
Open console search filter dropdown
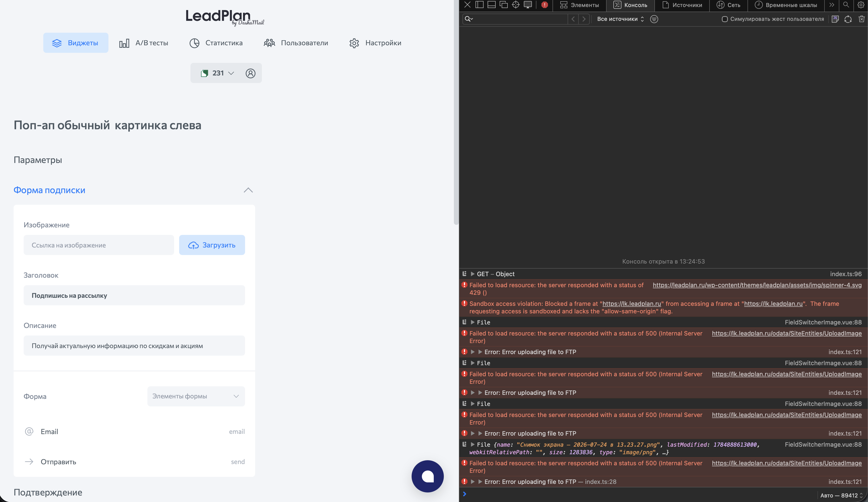[469, 19]
